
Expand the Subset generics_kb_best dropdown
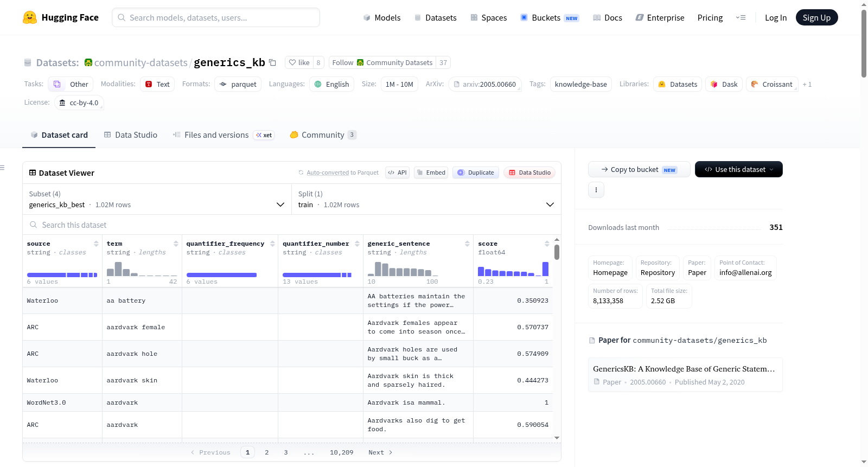157,199
